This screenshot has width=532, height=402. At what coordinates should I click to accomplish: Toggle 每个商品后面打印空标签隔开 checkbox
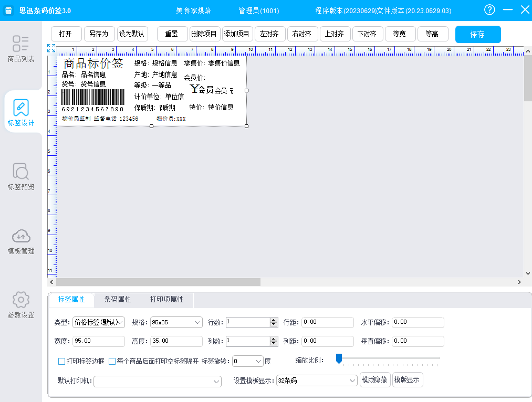point(112,361)
